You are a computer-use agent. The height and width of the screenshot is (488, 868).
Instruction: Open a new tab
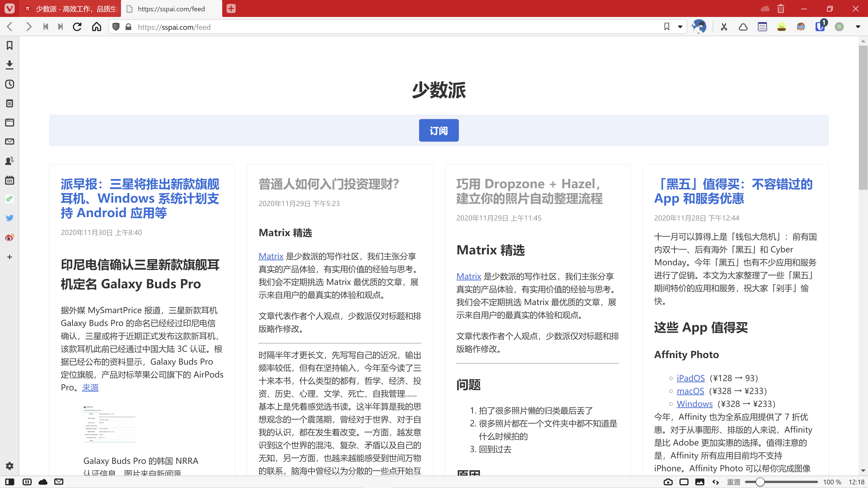pos(231,9)
